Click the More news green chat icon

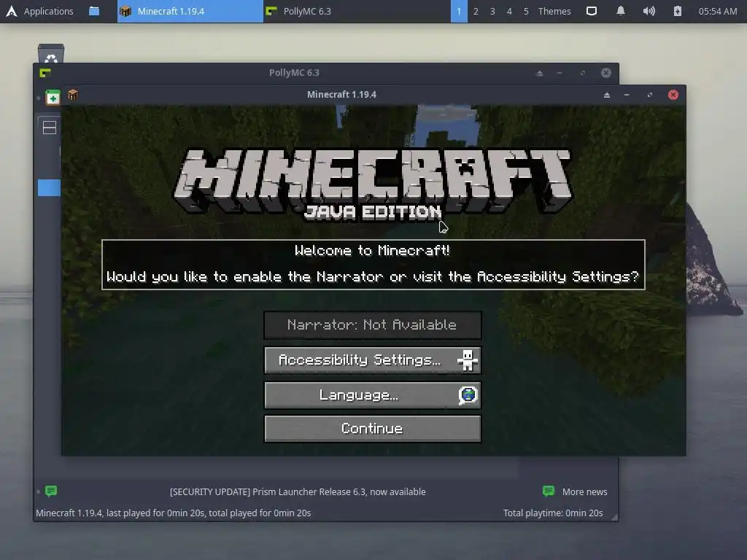pos(549,491)
